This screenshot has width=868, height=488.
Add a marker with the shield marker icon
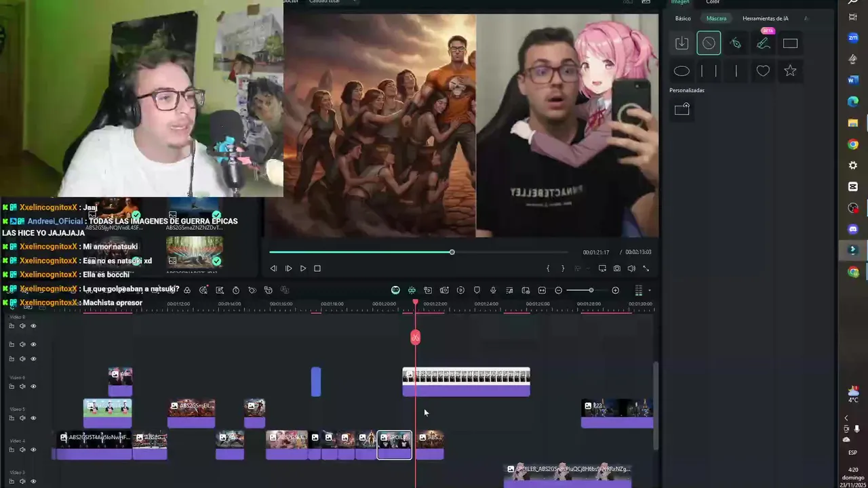[477, 290]
